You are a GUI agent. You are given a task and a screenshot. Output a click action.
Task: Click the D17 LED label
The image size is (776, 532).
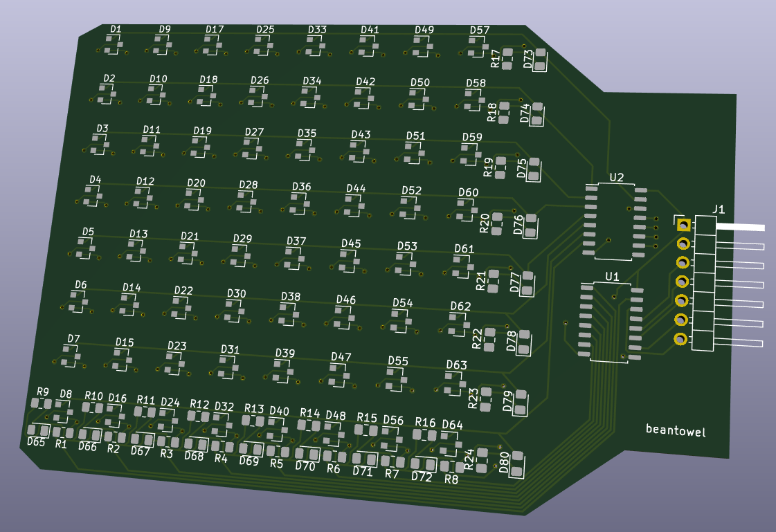pos(215,30)
